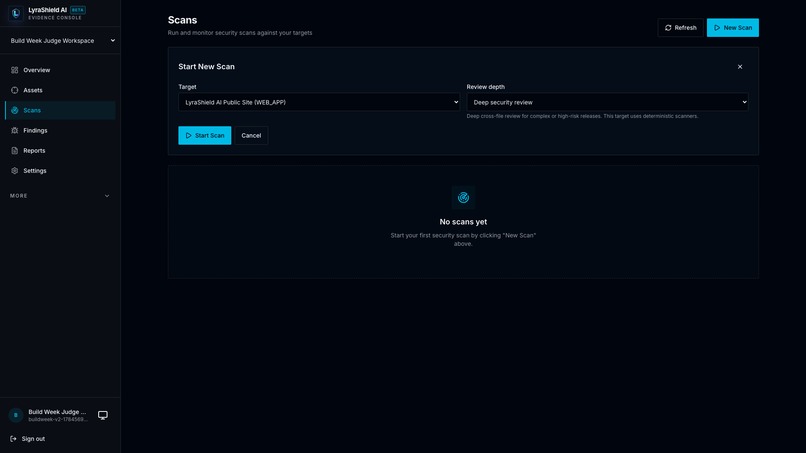Close the Start New Scan panel

tap(740, 67)
